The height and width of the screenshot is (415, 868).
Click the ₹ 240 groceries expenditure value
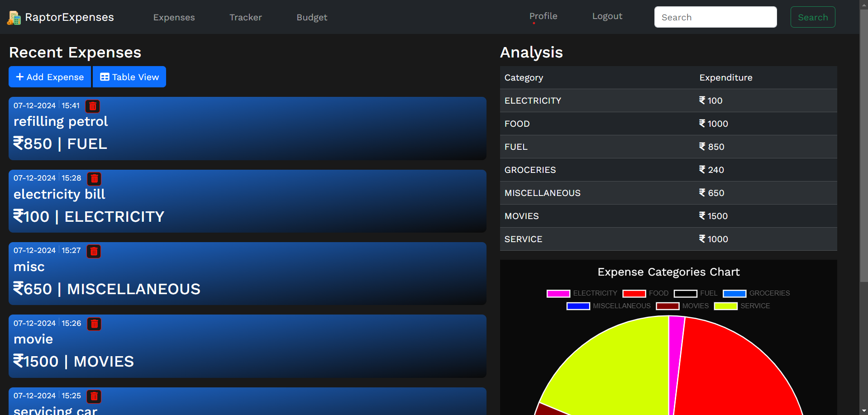711,170
